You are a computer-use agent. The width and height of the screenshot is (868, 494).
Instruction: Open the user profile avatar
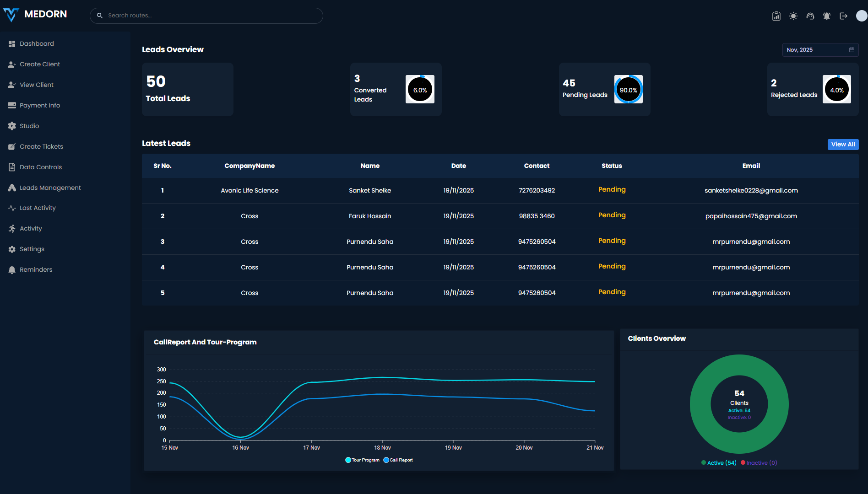[861, 16]
